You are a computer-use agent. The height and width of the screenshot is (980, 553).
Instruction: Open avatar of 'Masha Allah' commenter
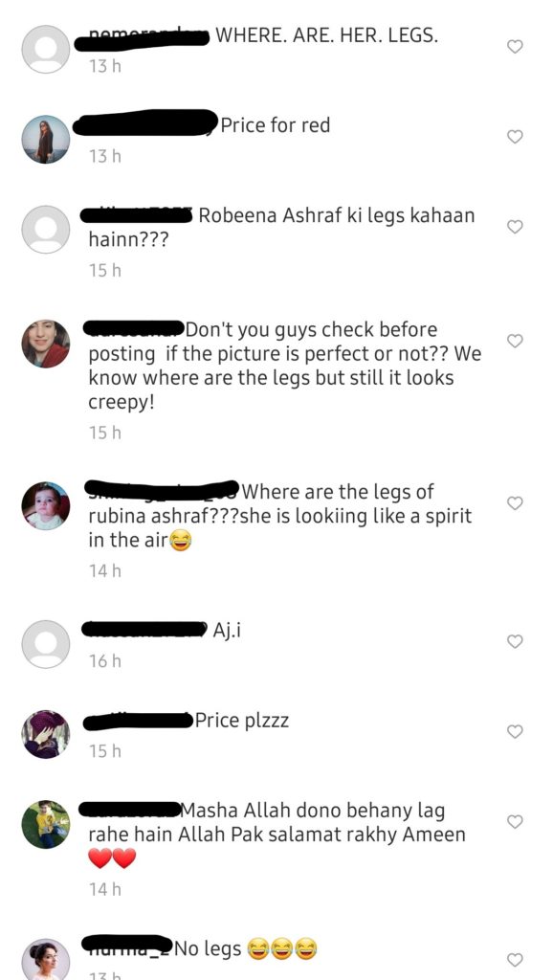pos(46,824)
